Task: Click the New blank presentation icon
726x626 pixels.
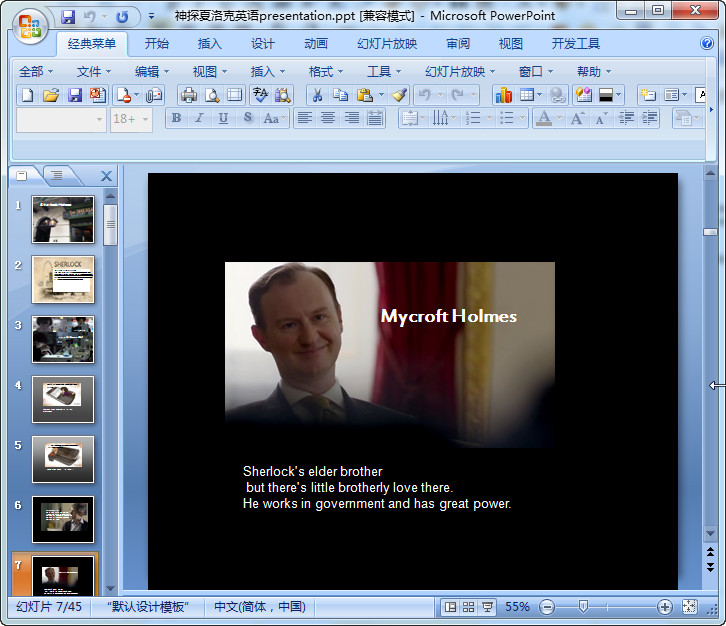Action: click(27, 95)
